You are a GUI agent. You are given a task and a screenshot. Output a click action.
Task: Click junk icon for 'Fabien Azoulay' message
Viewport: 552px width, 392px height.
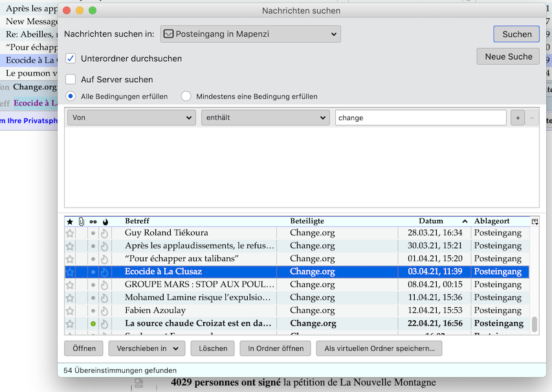tap(105, 310)
